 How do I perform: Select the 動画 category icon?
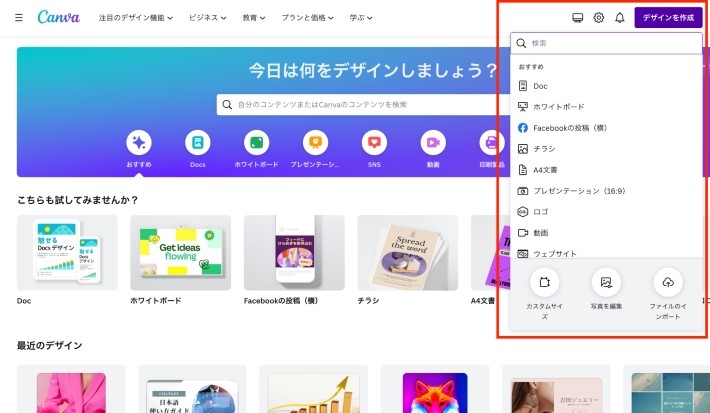(433, 142)
